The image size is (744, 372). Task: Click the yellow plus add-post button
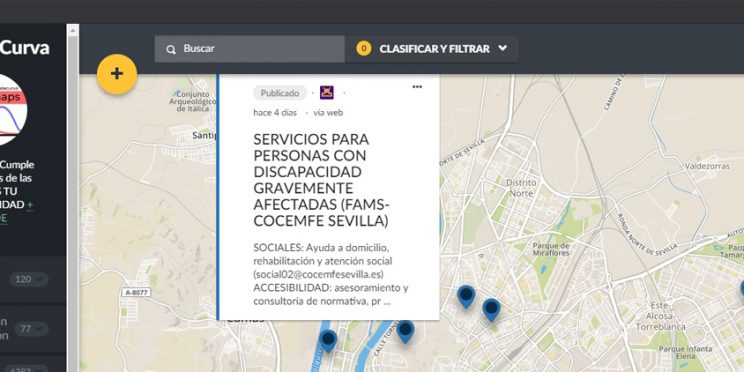(x=117, y=74)
